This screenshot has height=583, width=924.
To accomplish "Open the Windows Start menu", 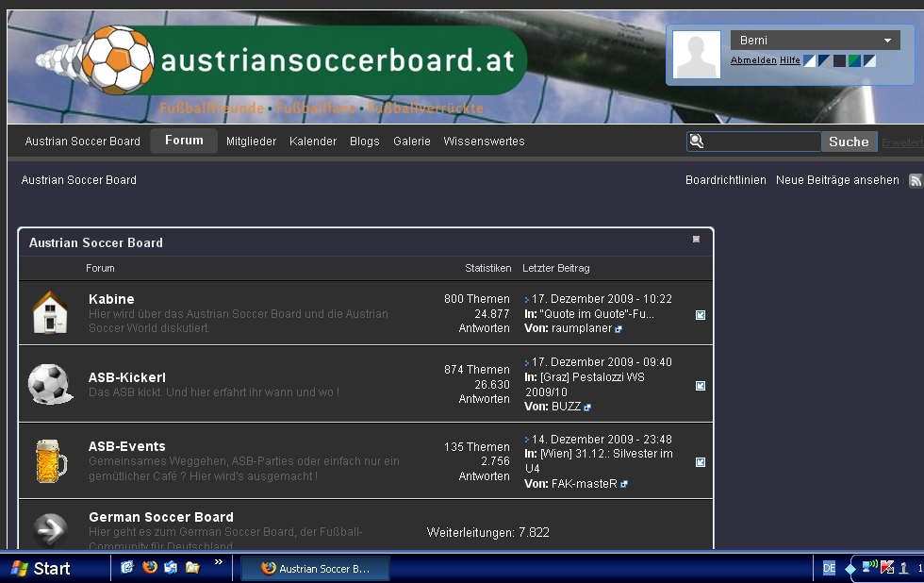I will click(x=41, y=568).
